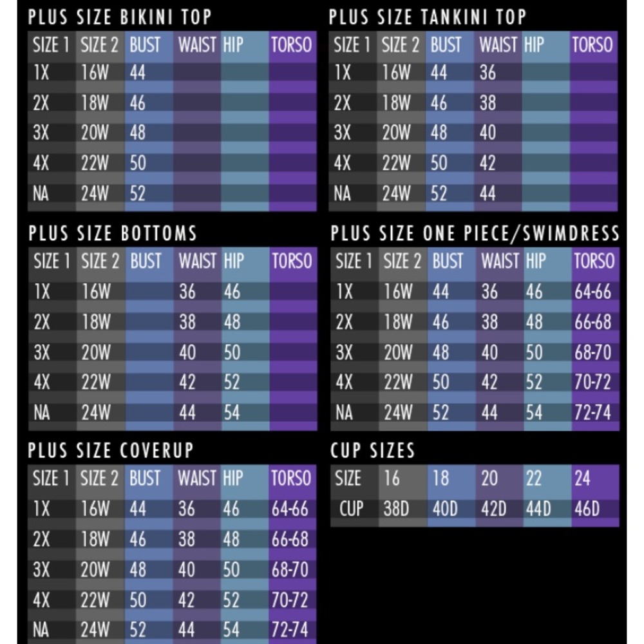
Task: Select Waist header in Tankini Top table
Action: coord(498,45)
